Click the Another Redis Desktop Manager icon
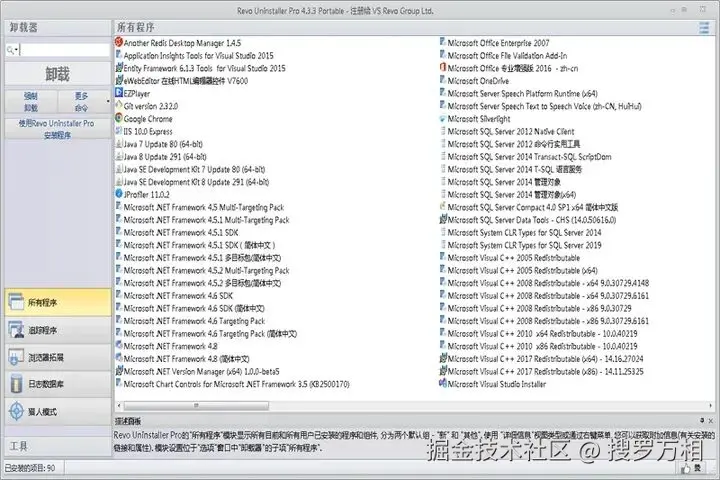720x480 pixels. 119,42
